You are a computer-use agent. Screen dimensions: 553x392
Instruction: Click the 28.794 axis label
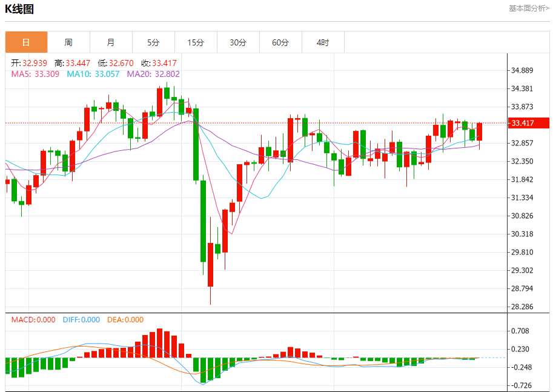point(522,288)
